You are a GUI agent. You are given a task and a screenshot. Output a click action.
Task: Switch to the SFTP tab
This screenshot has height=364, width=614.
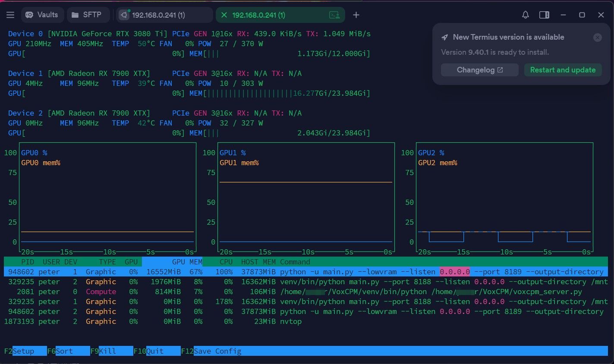pyautogui.click(x=87, y=15)
